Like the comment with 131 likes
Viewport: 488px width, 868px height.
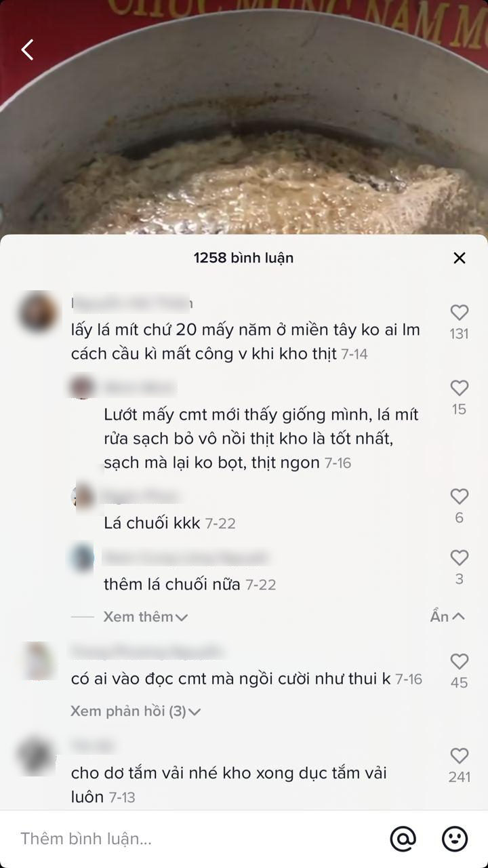460,312
